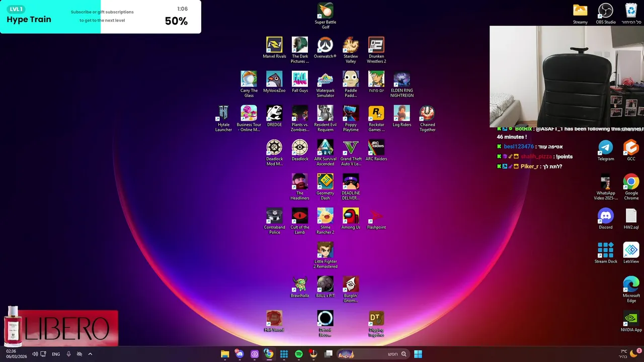Launch the Deadlock game icon

pyautogui.click(x=300, y=150)
